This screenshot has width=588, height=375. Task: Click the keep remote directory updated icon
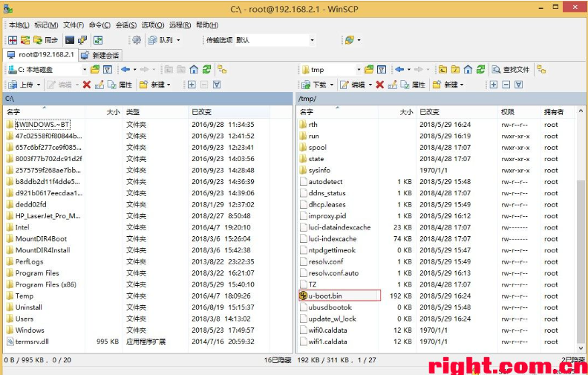pyautogui.click(x=98, y=40)
